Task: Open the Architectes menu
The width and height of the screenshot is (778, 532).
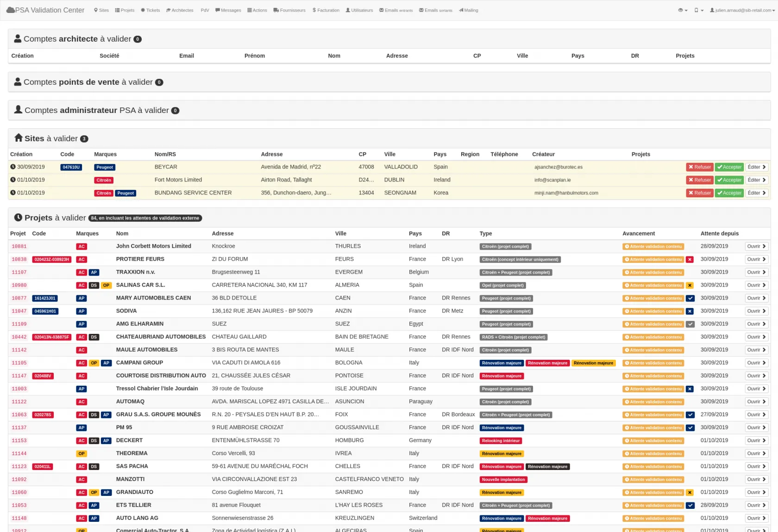Action: [180, 10]
